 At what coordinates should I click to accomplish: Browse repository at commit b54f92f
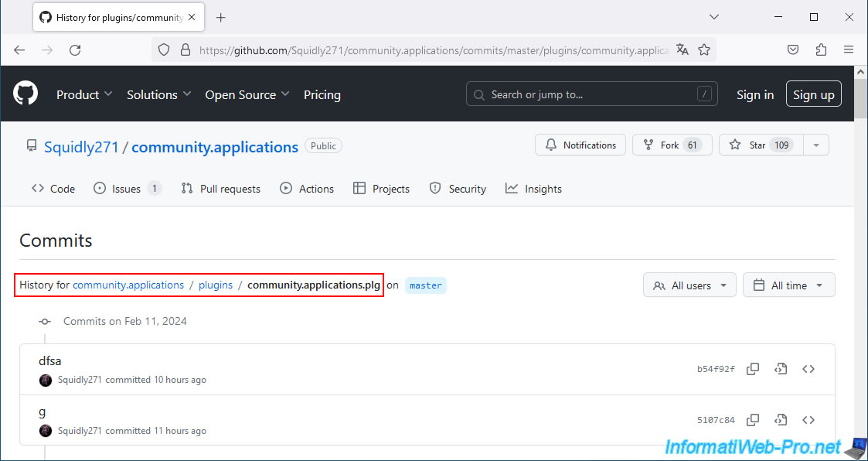click(x=808, y=369)
